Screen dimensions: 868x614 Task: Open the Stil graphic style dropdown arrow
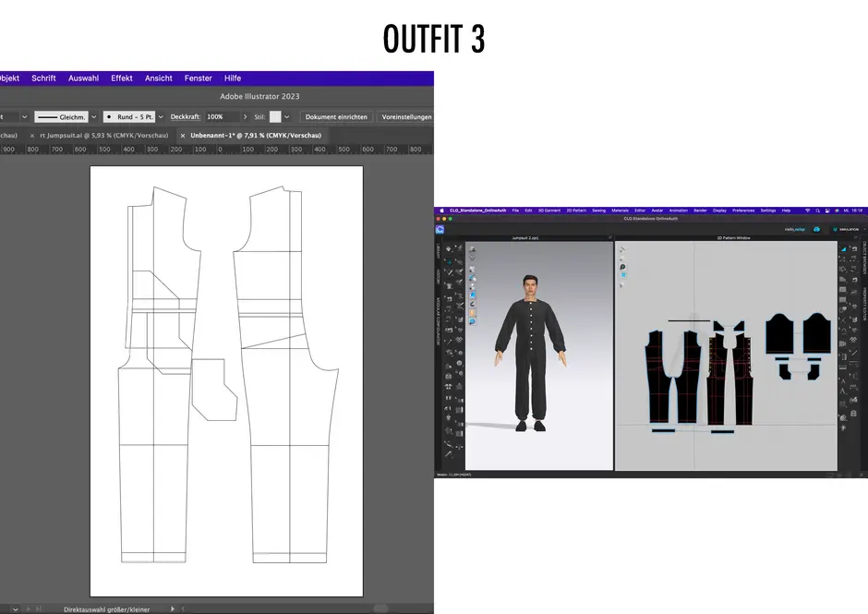(x=286, y=117)
